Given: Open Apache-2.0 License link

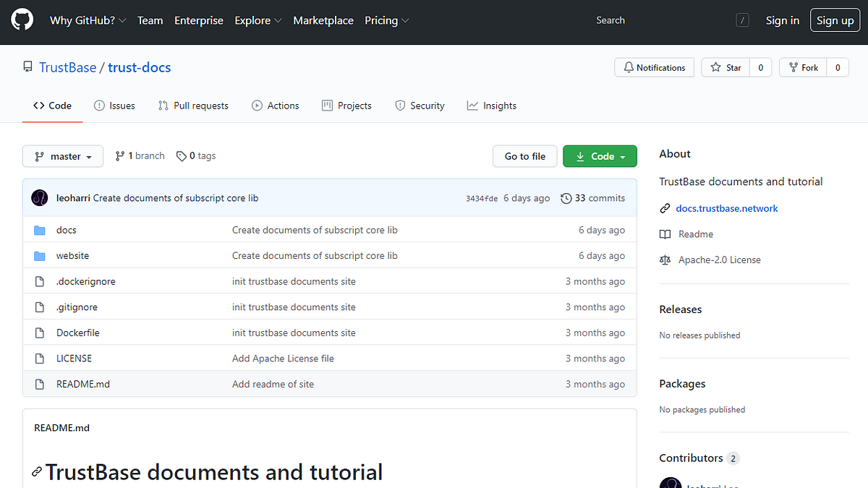Looking at the screenshot, I should 720,260.
